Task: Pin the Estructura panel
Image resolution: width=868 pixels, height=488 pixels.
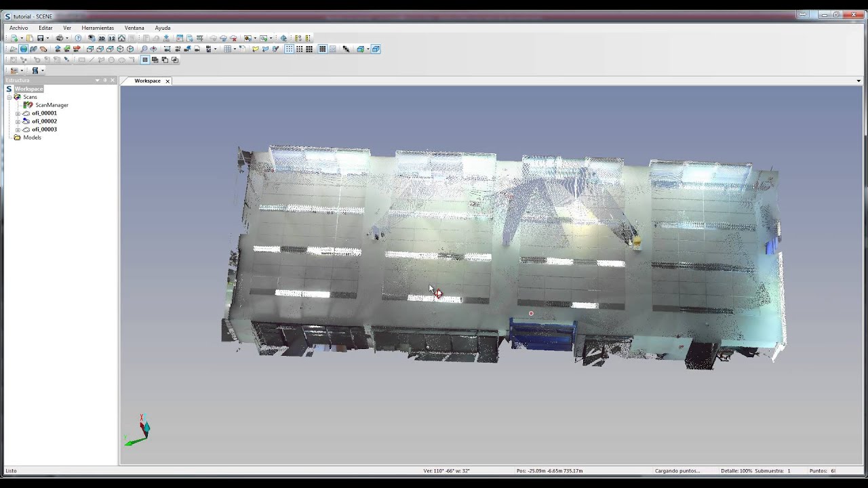Action: point(105,80)
